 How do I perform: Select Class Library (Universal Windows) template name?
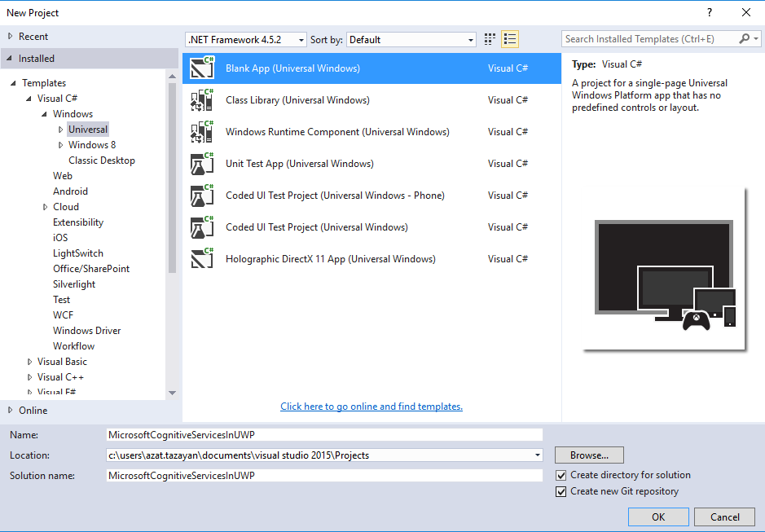click(x=297, y=99)
